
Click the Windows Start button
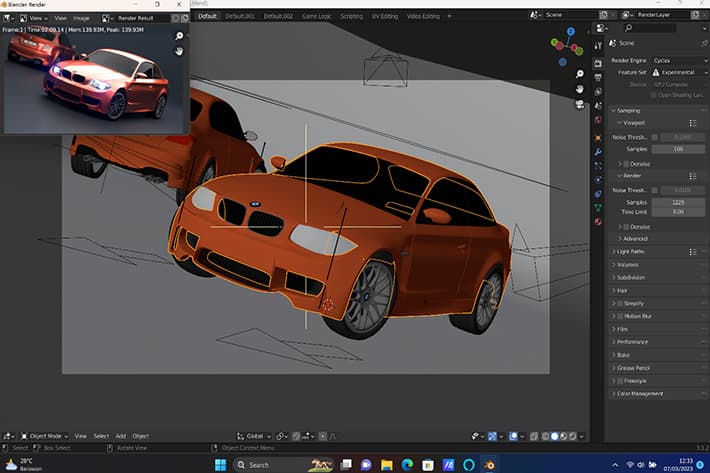(221, 465)
